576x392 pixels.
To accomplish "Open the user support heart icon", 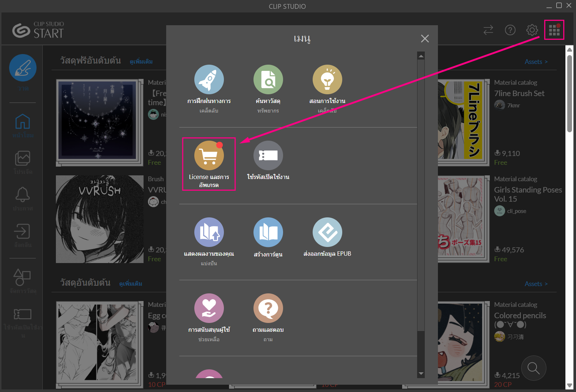I will click(209, 308).
